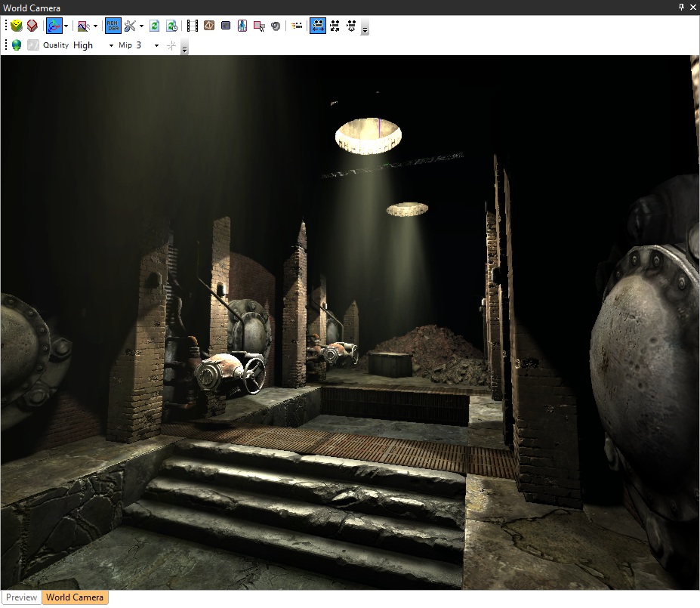Click the 3D scene render viewport

(350, 323)
